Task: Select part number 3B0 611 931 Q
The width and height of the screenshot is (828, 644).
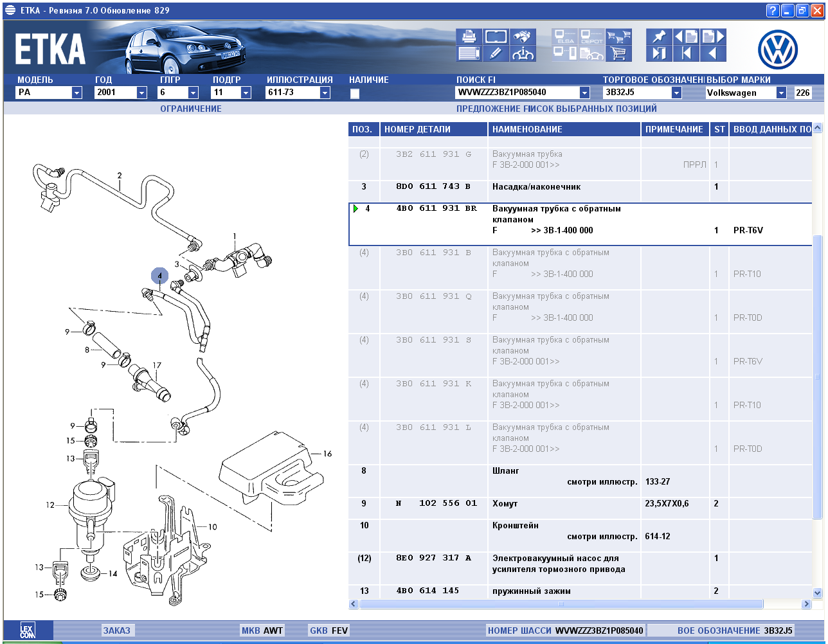Action: tap(433, 296)
